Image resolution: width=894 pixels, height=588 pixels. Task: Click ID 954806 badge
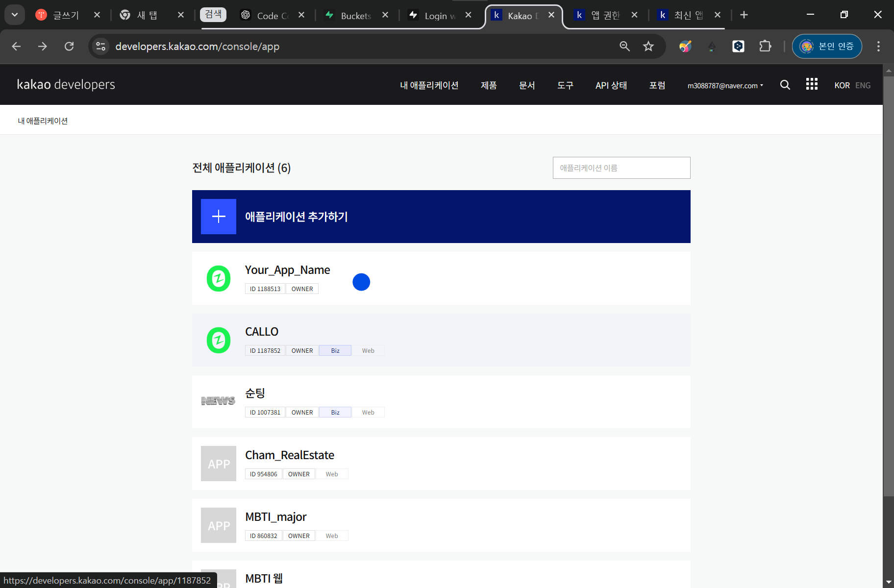(264, 474)
